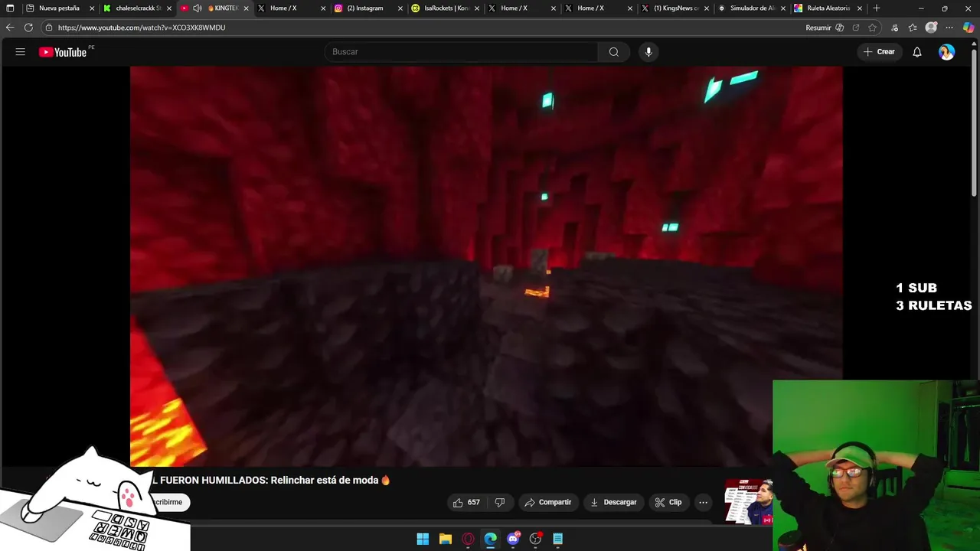Viewport: 980px width, 551px height.
Task: Open the browser media control icon
Action: [895, 28]
